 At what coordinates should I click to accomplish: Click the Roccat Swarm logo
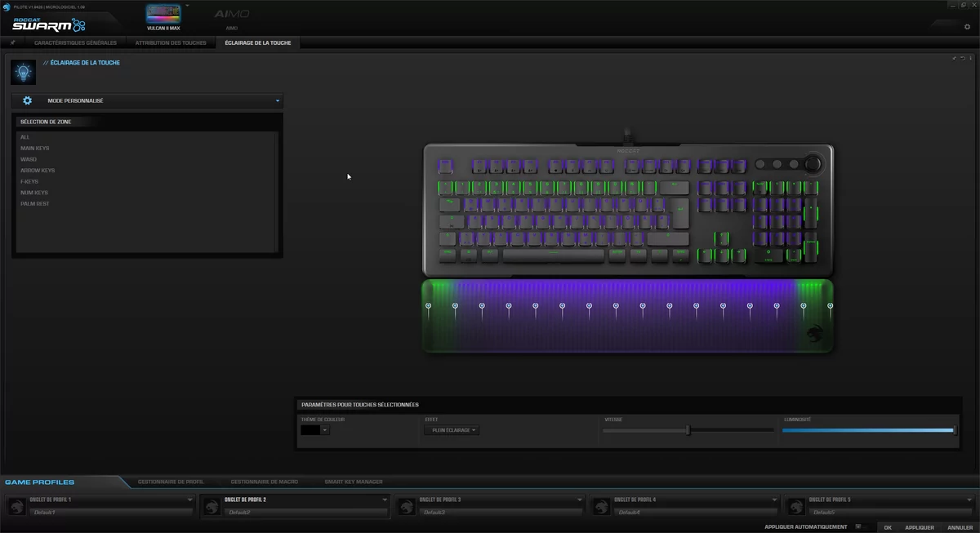coord(49,24)
